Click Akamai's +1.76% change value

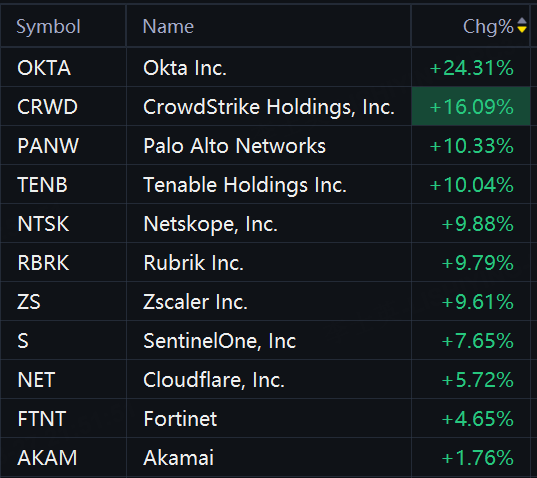click(478, 458)
